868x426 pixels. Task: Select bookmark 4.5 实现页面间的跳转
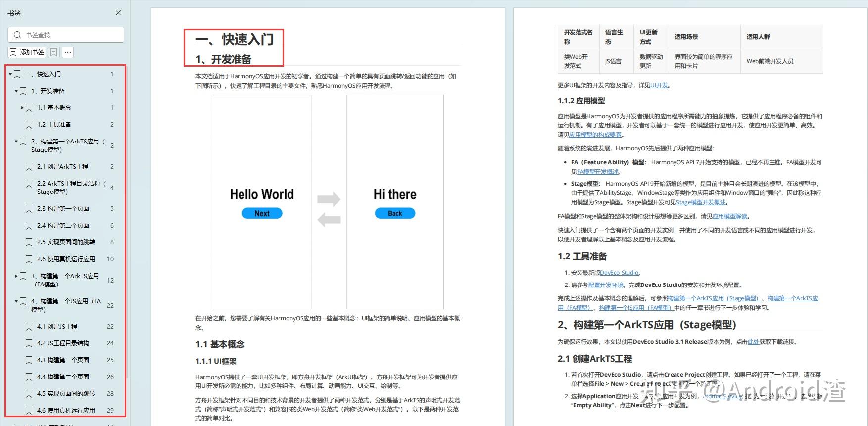pyautogui.click(x=66, y=393)
